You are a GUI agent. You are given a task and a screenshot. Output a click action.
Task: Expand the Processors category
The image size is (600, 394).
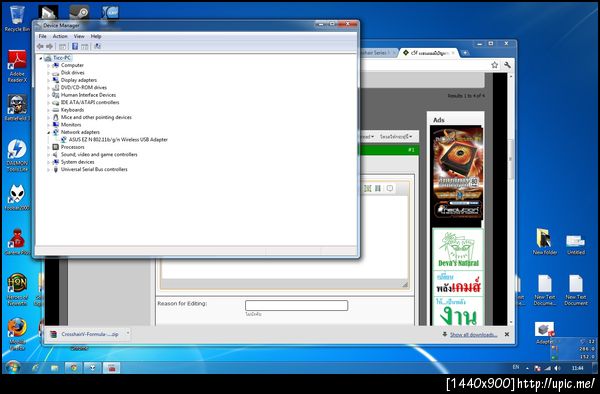pyautogui.click(x=49, y=147)
